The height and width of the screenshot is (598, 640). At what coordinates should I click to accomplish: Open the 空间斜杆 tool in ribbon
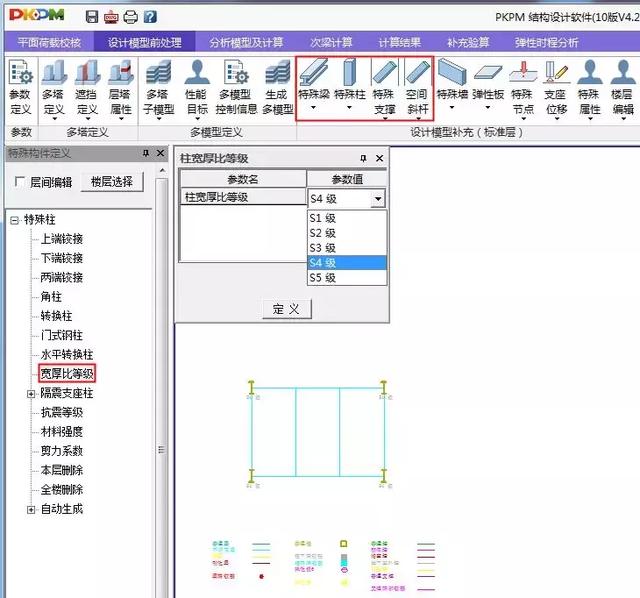418,85
